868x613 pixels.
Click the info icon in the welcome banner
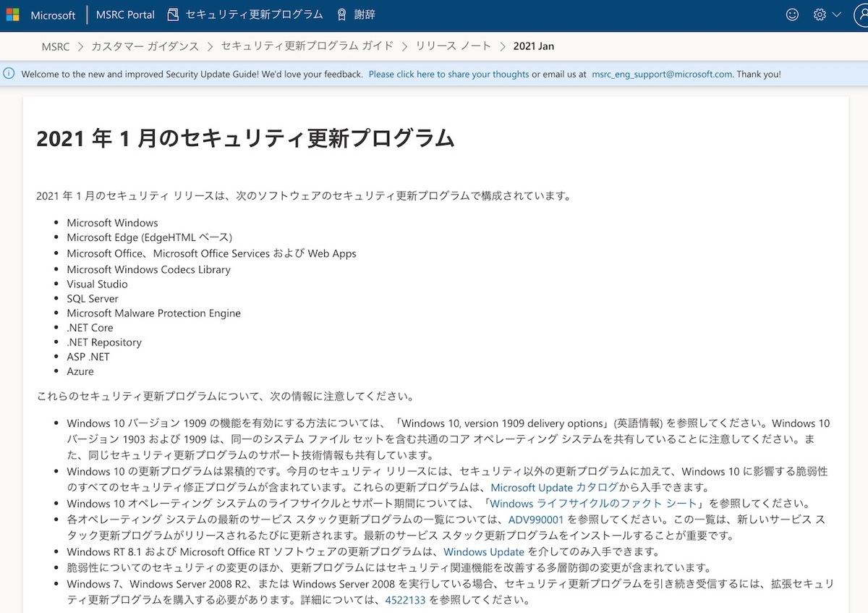[x=9, y=74]
